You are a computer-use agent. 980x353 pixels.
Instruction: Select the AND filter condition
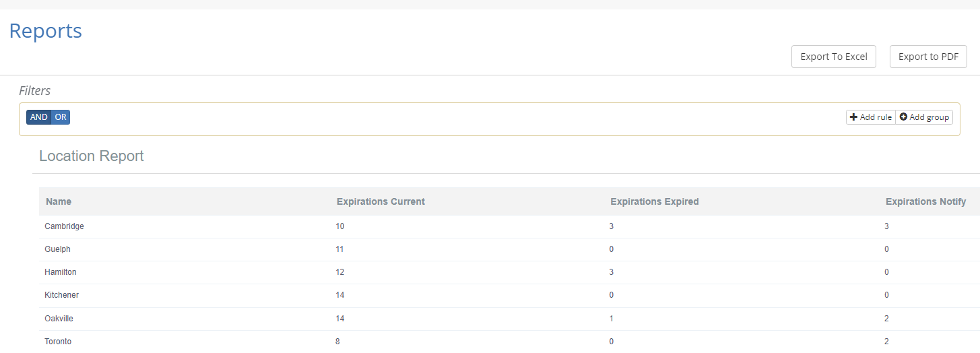click(39, 117)
